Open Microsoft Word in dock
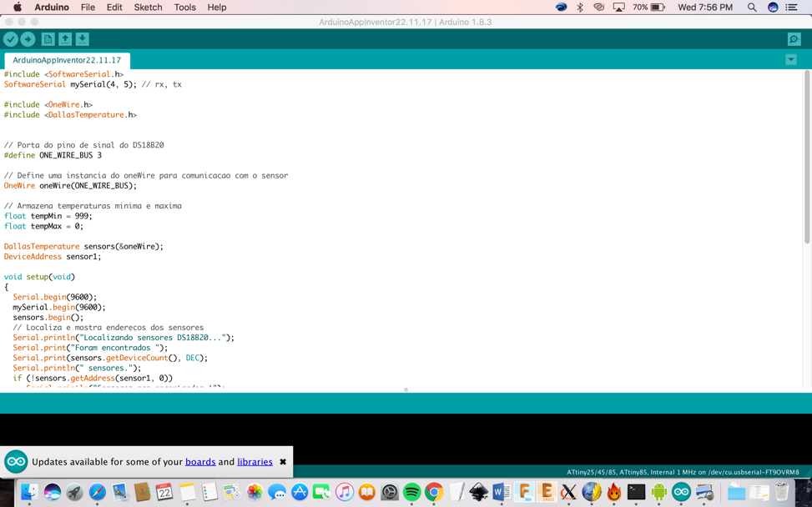This screenshot has height=507, width=812. [502, 491]
